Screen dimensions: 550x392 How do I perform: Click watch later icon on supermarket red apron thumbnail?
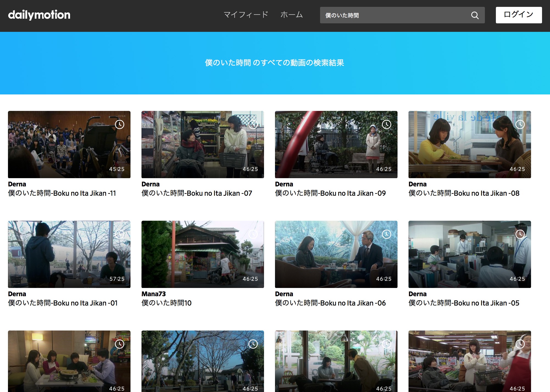pos(520,344)
